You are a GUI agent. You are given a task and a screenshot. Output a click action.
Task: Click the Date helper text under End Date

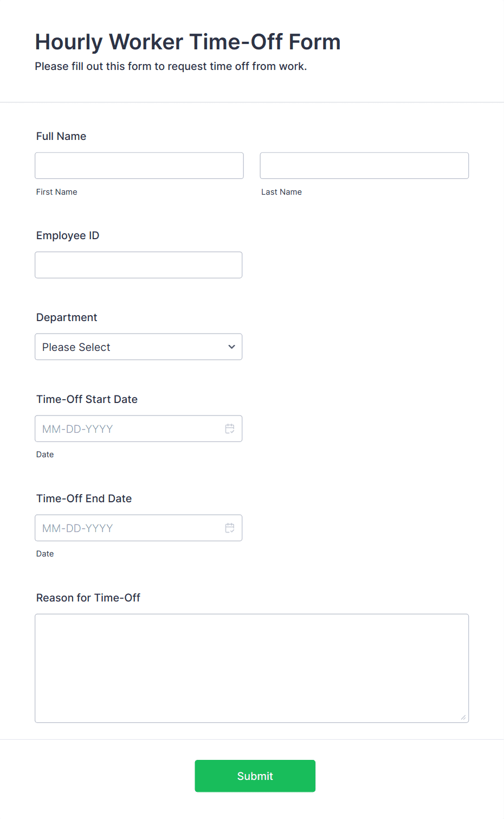tap(45, 554)
